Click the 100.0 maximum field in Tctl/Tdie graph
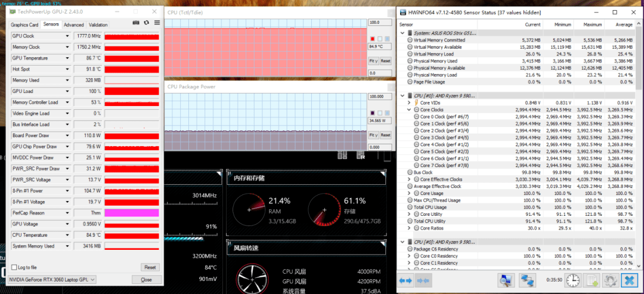Image resolution: width=644 pixels, height=294 pixels. [x=379, y=23]
